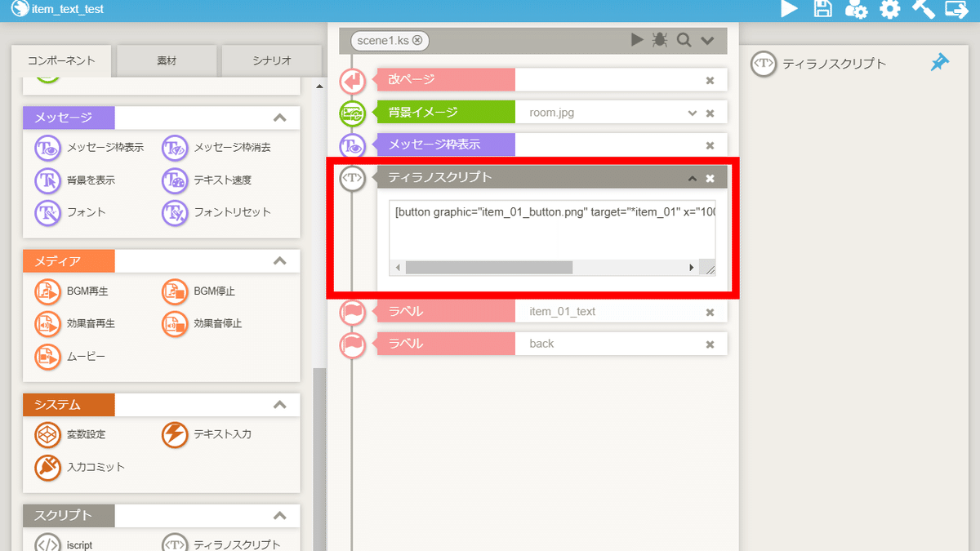Switch to the 素材 tab

click(x=167, y=60)
